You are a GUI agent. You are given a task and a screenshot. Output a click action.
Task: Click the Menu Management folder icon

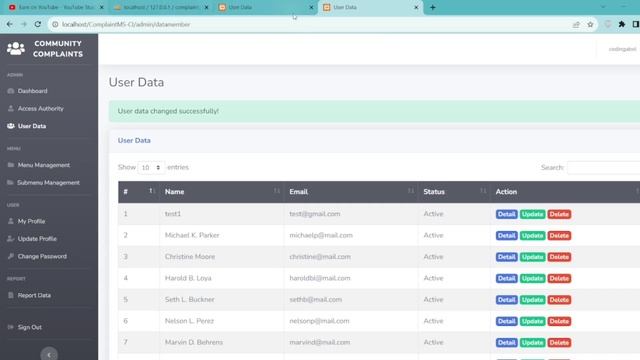coord(11,165)
